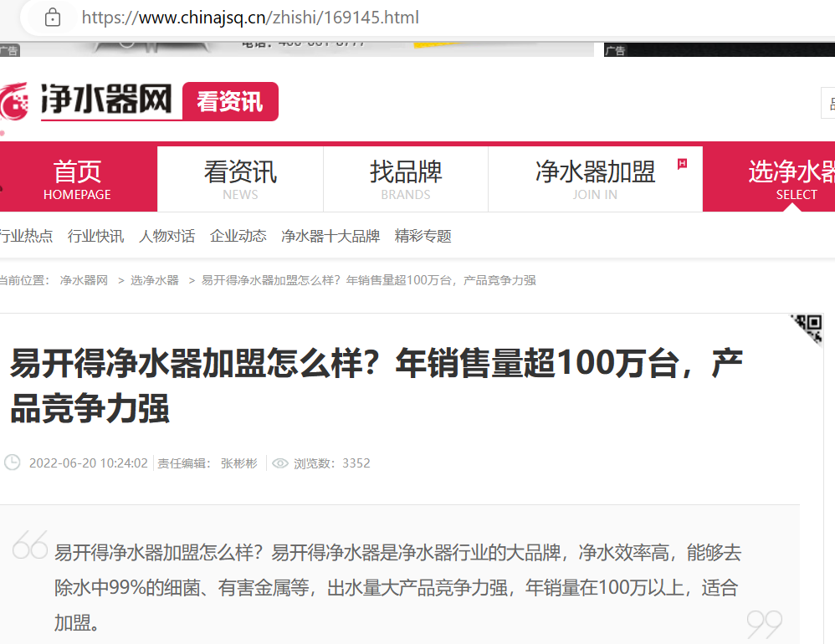Go to 行业快讯 sub-navigation link

tap(96, 236)
